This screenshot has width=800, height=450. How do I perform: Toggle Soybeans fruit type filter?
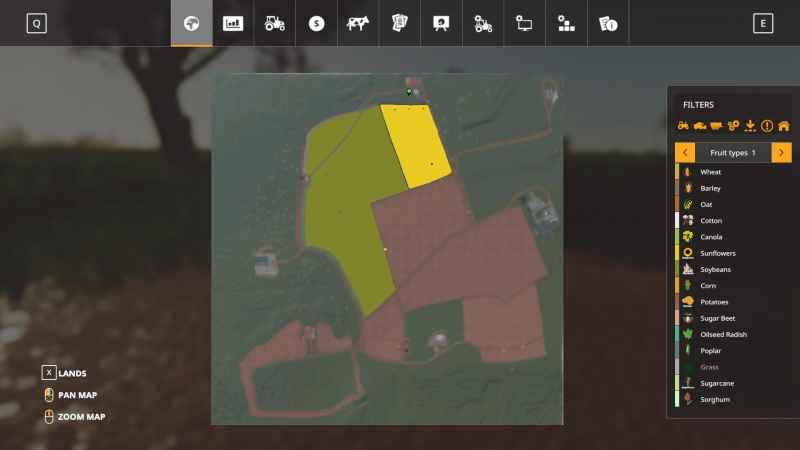coord(733,269)
